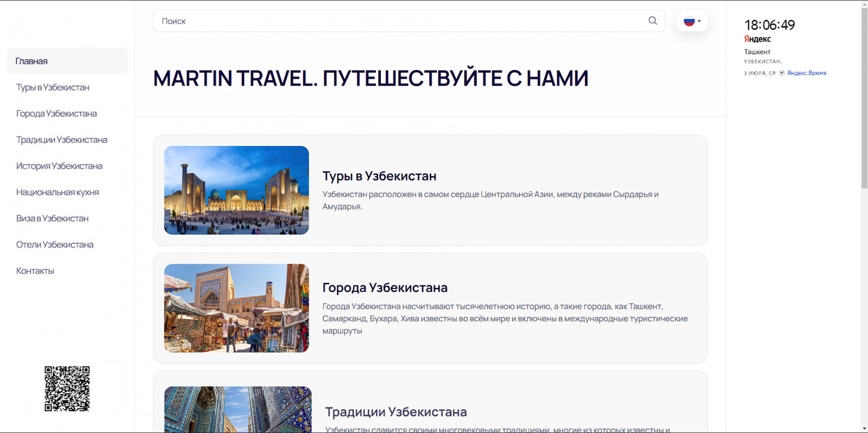Open the Яндекс.Время link

[x=807, y=73]
